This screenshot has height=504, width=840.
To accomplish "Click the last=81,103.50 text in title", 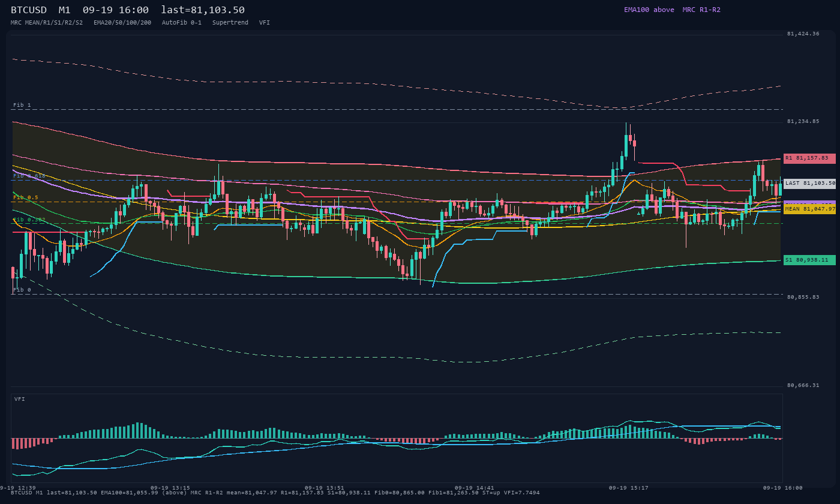I will 203,10.
